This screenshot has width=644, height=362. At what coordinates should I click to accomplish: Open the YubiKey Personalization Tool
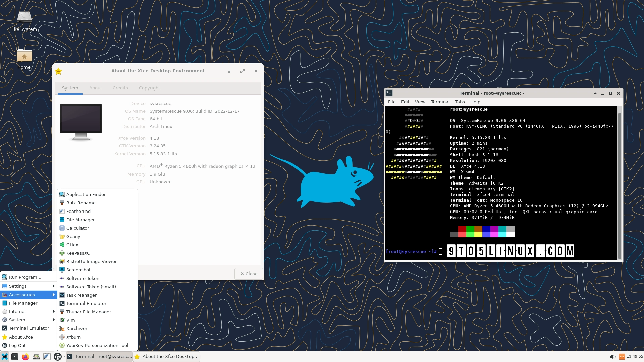tap(97, 345)
